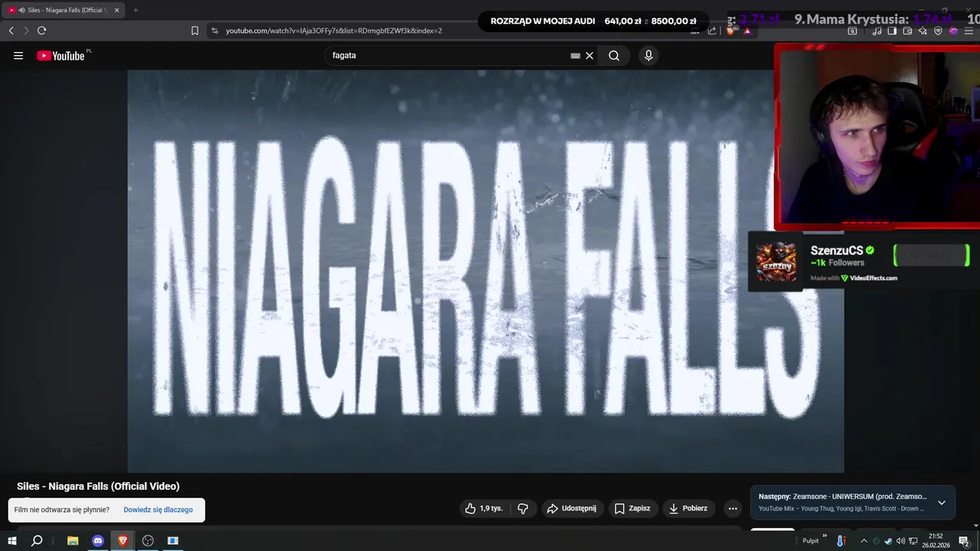Open OBS Studio from taskbar

pos(148,540)
